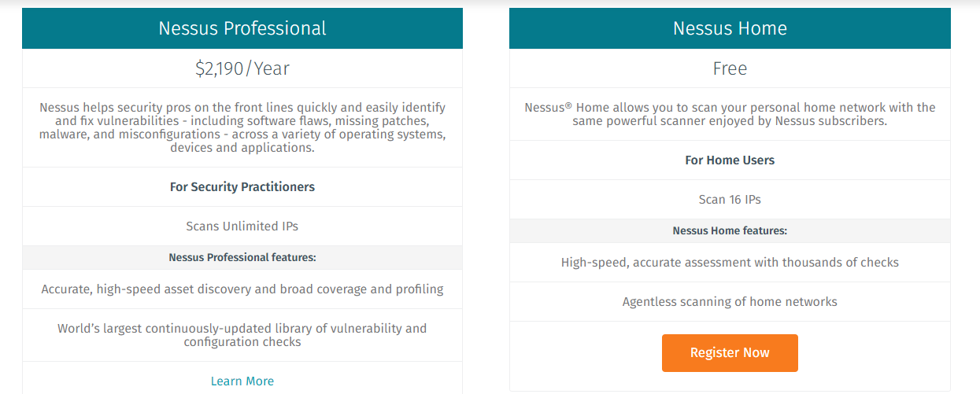Viewport: 980px width, 394px height.
Task: Click the Agentless scanning of home networks row
Action: click(x=730, y=301)
